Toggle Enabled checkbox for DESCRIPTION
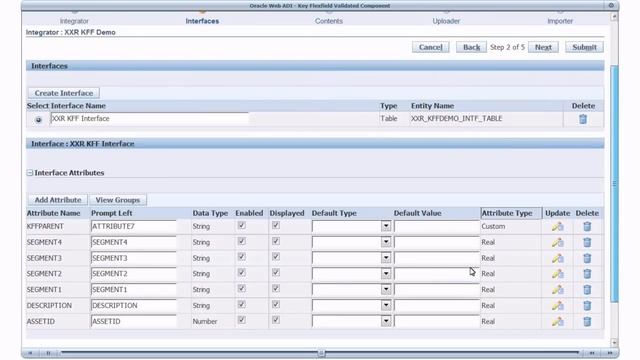This screenshot has height=360, width=640. tap(242, 304)
